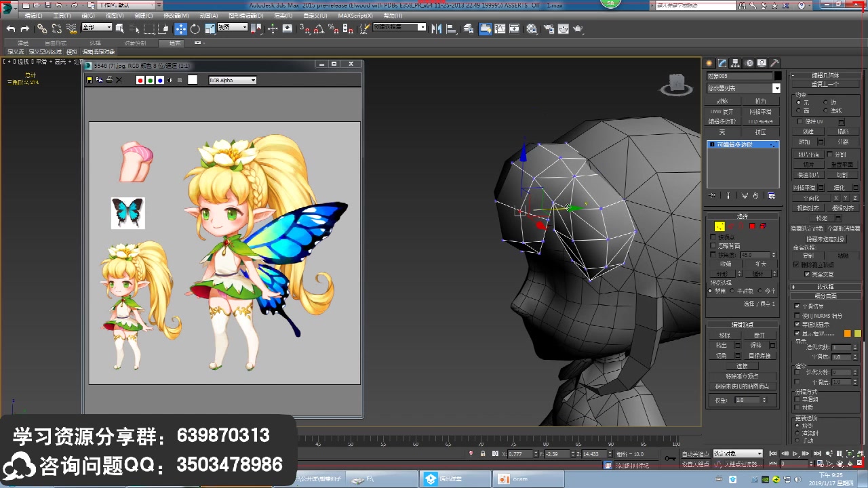The width and height of the screenshot is (868, 488).
Task: Open the 视图(V) menu
Action: (115, 16)
